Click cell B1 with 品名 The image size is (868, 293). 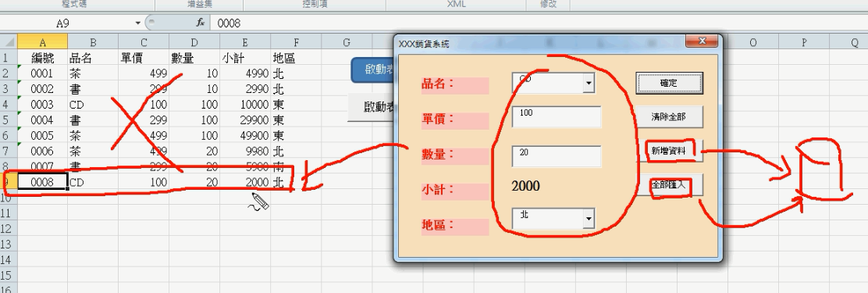click(93, 58)
